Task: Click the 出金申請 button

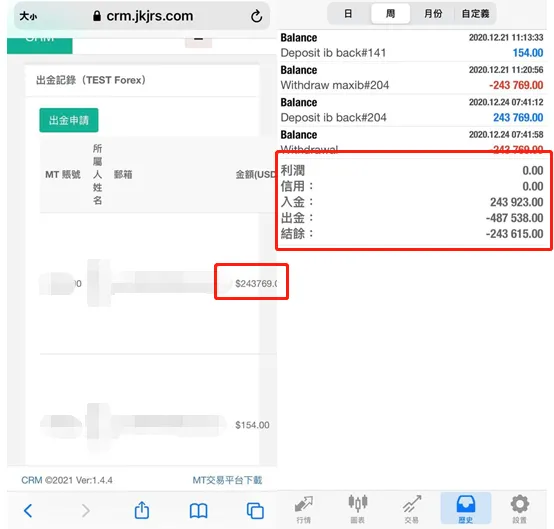Action: coord(69,120)
